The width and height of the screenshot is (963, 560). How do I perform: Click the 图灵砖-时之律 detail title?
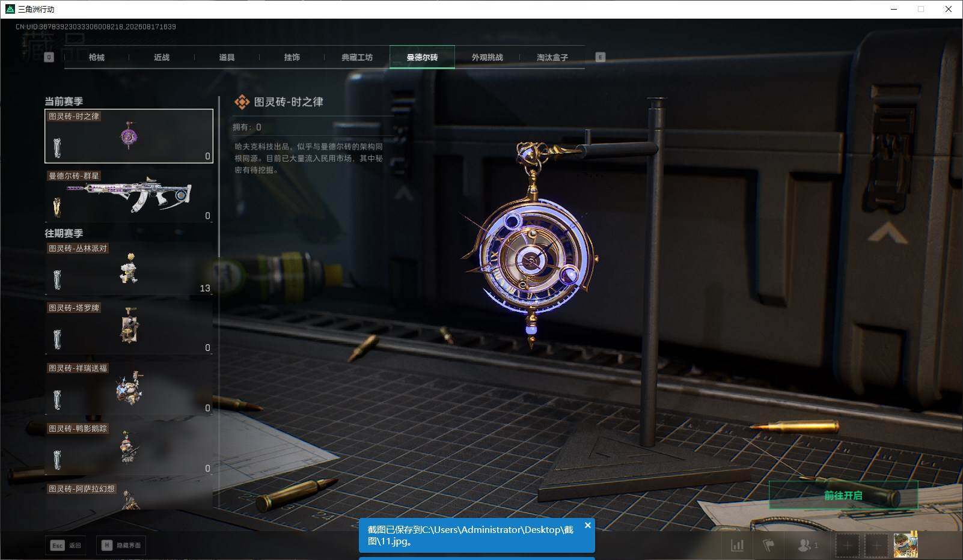coord(289,102)
